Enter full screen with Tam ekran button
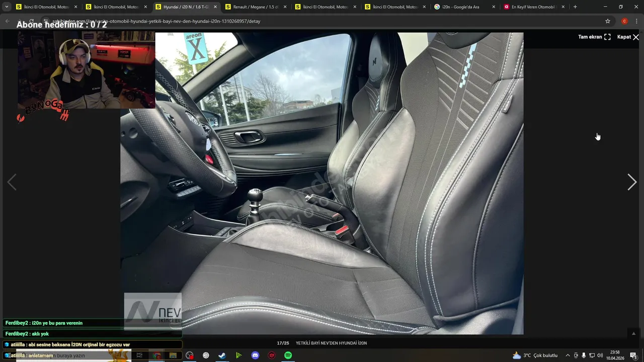 tap(594, 37)
